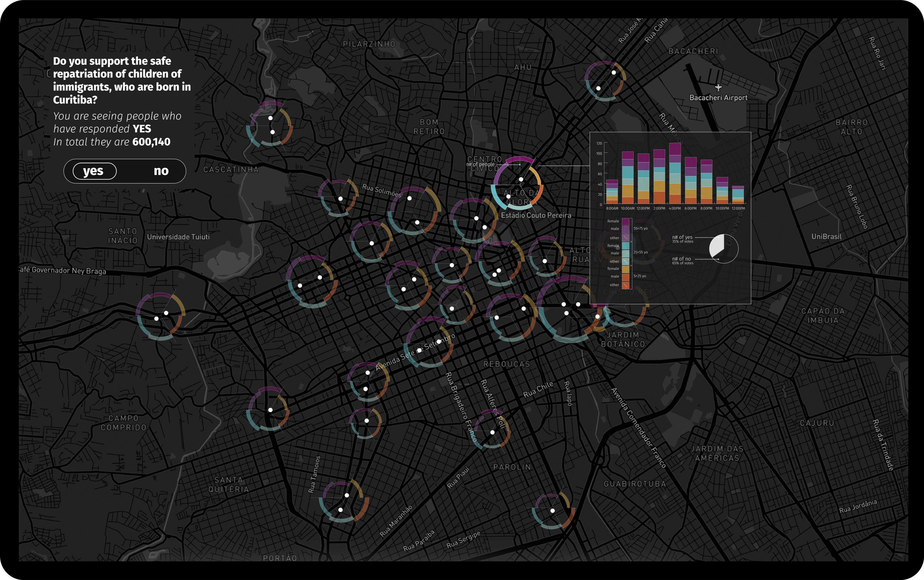This screenshot has width=924, height=580.
Task: Select the circle marker left of Rua Solimões
Action: (x=338, y=198)
